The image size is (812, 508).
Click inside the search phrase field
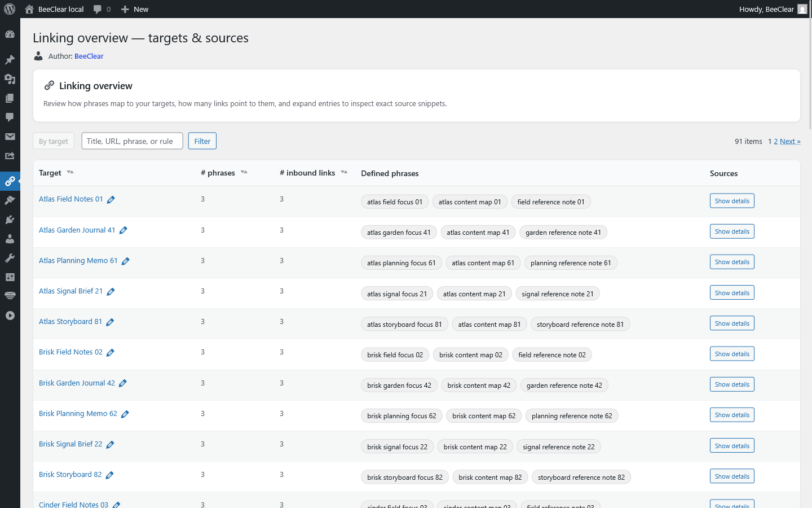(131, 141)
